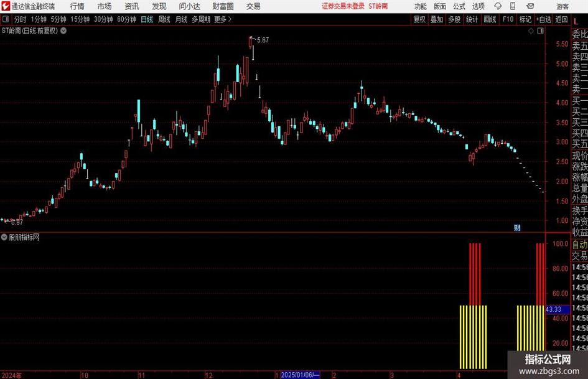Click the 5.67 high price label
This screenshot has height=379, width=588.
(x=263, y=40)
